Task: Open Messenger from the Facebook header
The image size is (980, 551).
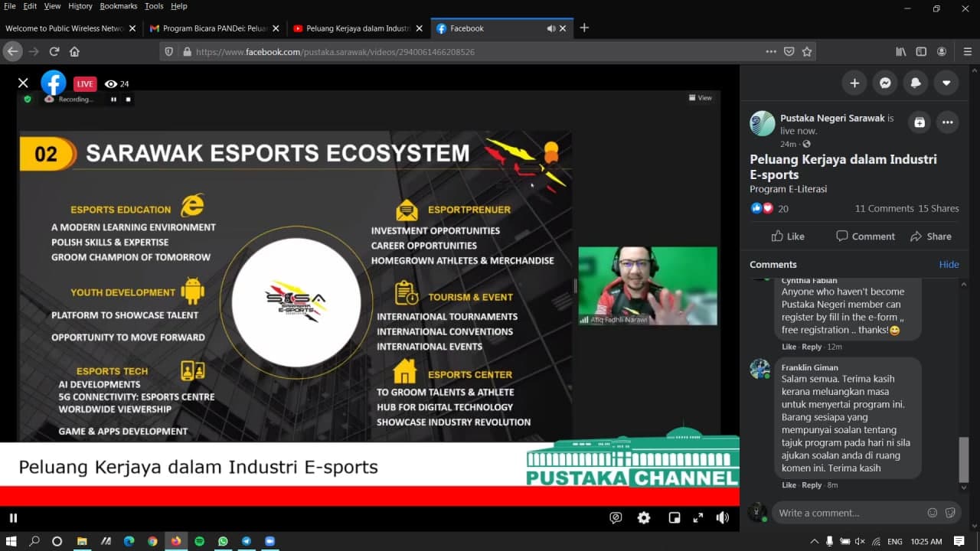Action: coord(885,83)
